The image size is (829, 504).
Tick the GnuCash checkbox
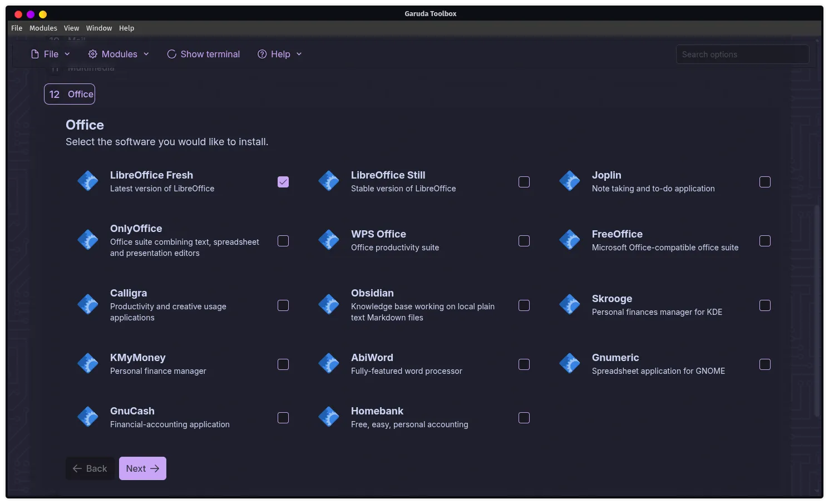(283, 418)
